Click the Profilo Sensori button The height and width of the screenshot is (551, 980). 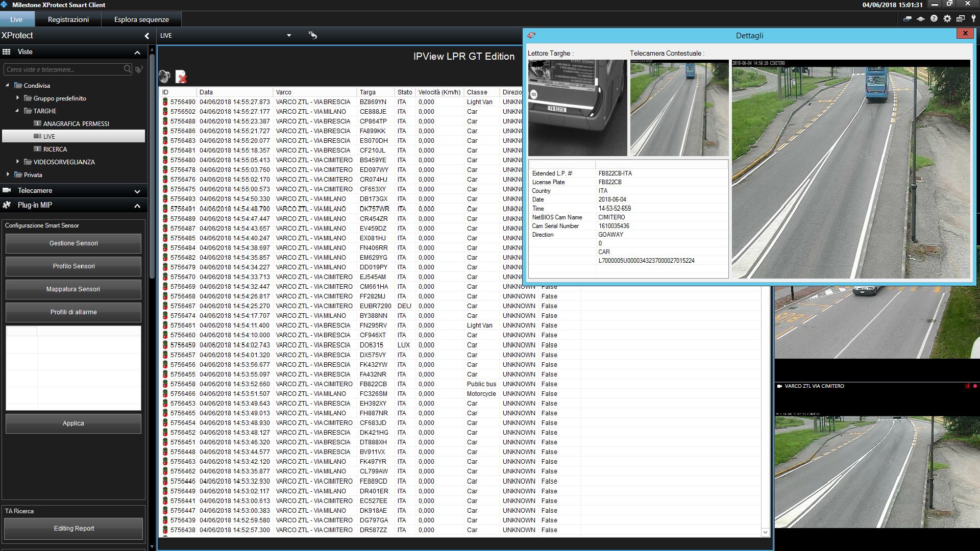pyautogui.click(x=73, y=266)
